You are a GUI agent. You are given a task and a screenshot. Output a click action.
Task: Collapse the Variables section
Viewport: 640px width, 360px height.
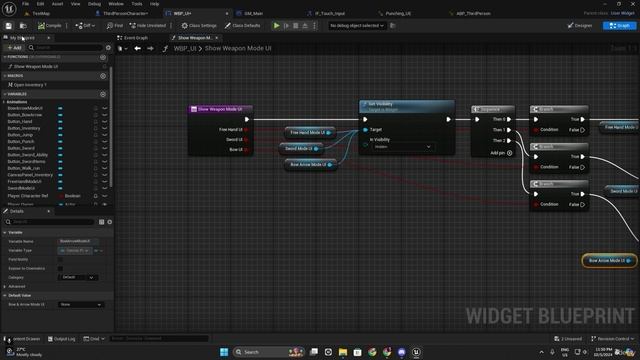pyautogui.click(x=4, y=94)
